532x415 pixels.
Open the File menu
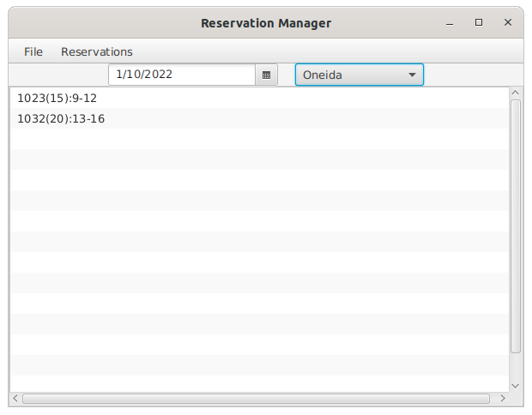click(x=33, y=51)
